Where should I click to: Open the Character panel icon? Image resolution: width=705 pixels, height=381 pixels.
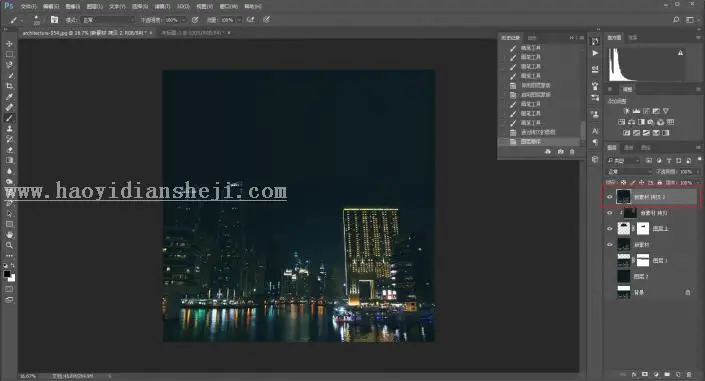coord(595,131)
